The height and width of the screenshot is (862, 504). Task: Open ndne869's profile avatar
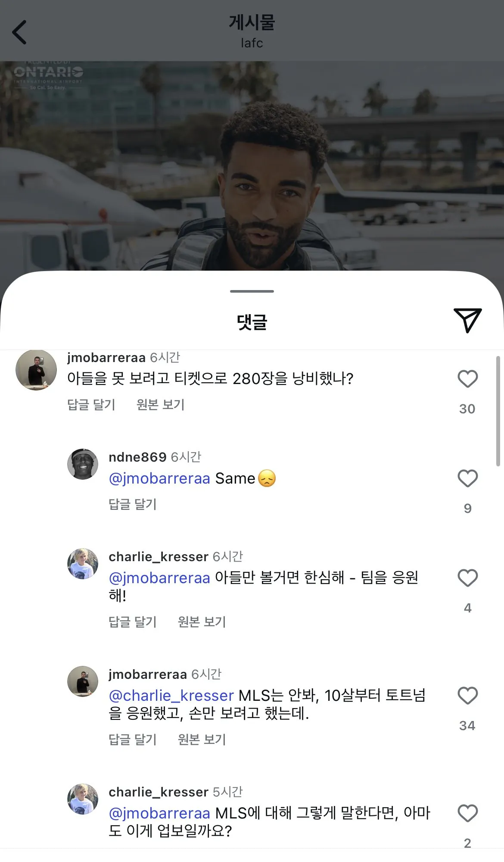click(x=83, y=464)
